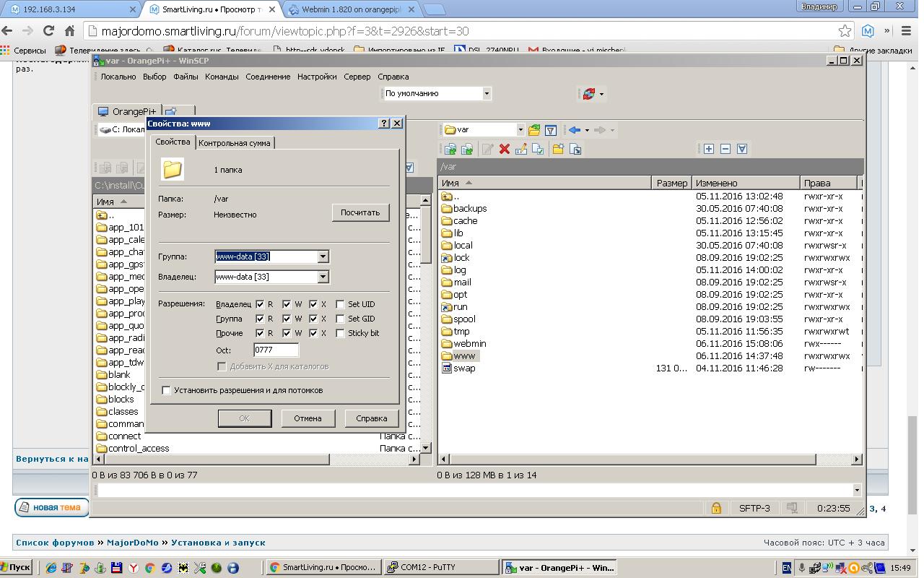
Task: Click the open directory icon beside the var dropdown
Action: (x=534, y=130)
